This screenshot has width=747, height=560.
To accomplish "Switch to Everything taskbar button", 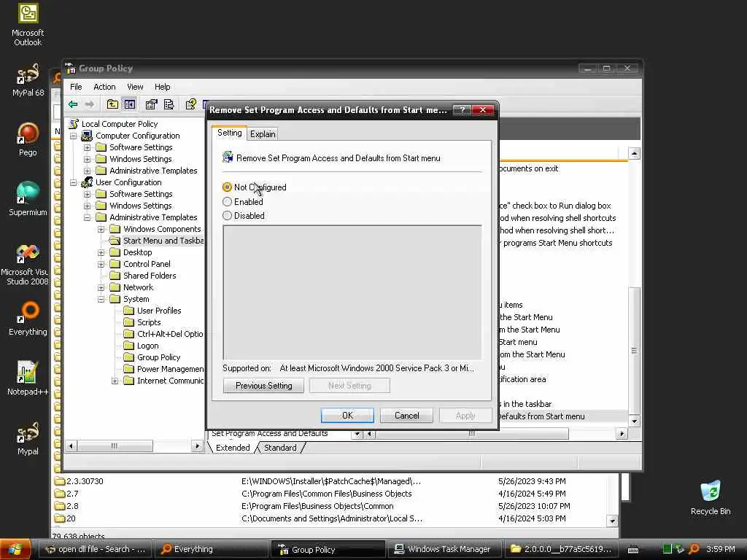I will pos(212,549).
